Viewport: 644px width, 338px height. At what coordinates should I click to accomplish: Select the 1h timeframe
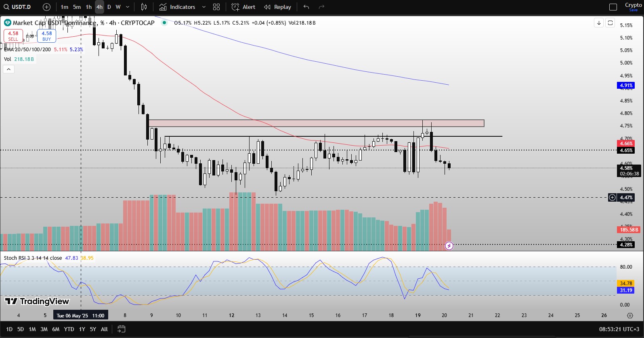click(89, 7)
